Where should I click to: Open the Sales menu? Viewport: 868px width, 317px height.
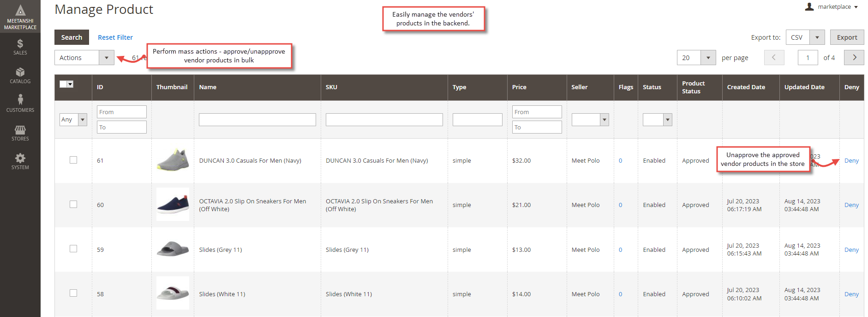(x=20, y=47)
